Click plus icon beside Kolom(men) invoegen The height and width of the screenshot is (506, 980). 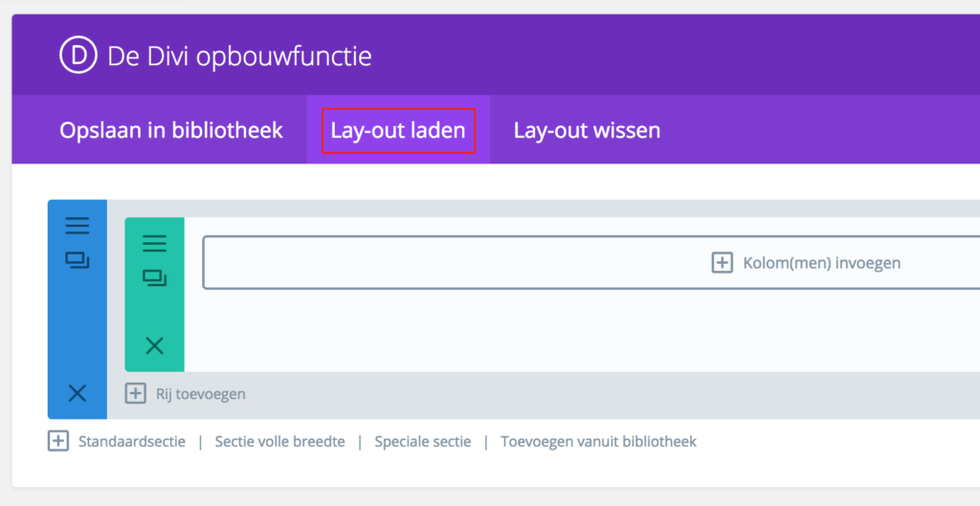point(722,262)
